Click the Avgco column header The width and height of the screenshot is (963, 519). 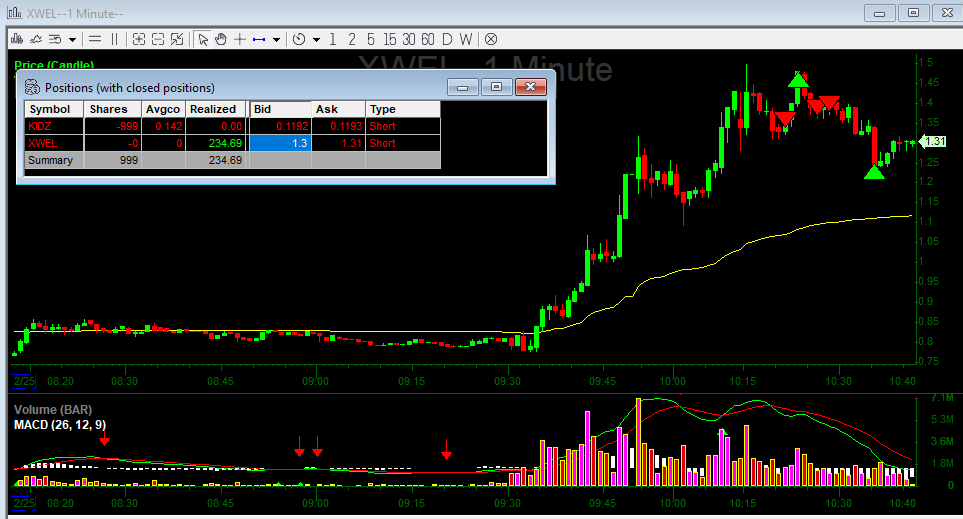click(163, 109)
